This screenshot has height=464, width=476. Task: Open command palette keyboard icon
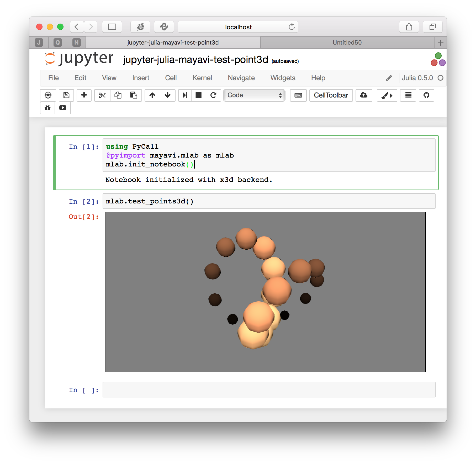pos(298,95)
